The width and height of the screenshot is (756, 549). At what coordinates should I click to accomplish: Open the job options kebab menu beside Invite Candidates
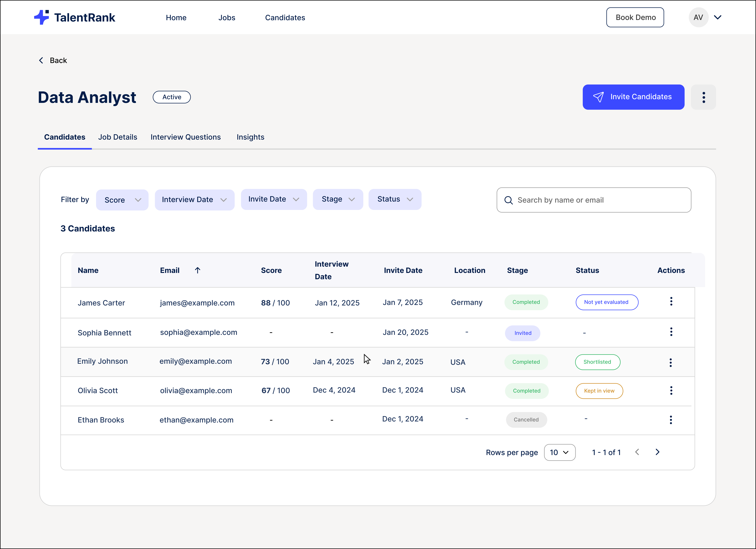point(703,97)
